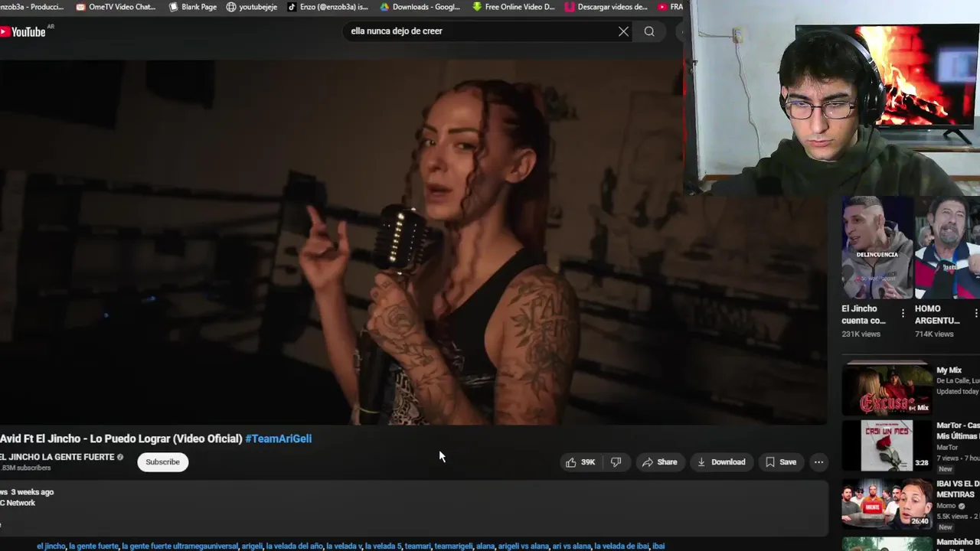The image size is (980, 551).
Task: Switch to youtubejeje browser tab
Action: tap(252, 7)
